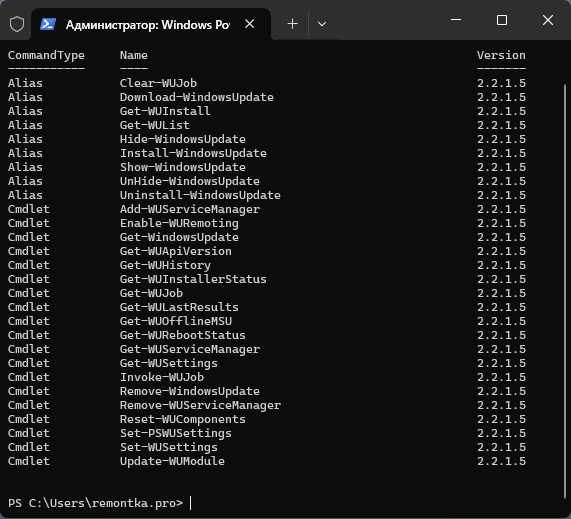The image size is (571, 519).
Task: Click the Enable-WURemoting cmdlet
Action: pyautogui.click(x=179, y=223)
